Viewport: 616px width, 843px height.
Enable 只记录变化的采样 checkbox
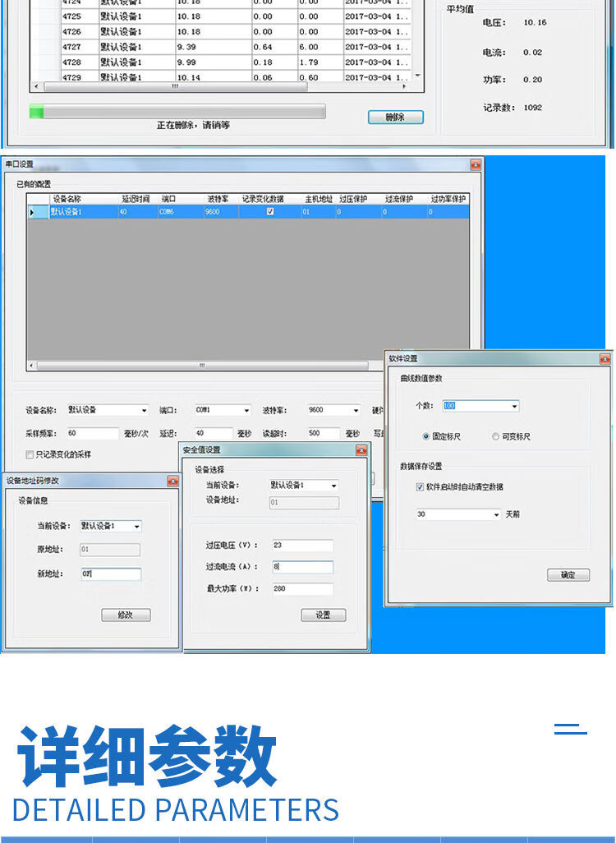pyautogui.click(x=30, y=454)
